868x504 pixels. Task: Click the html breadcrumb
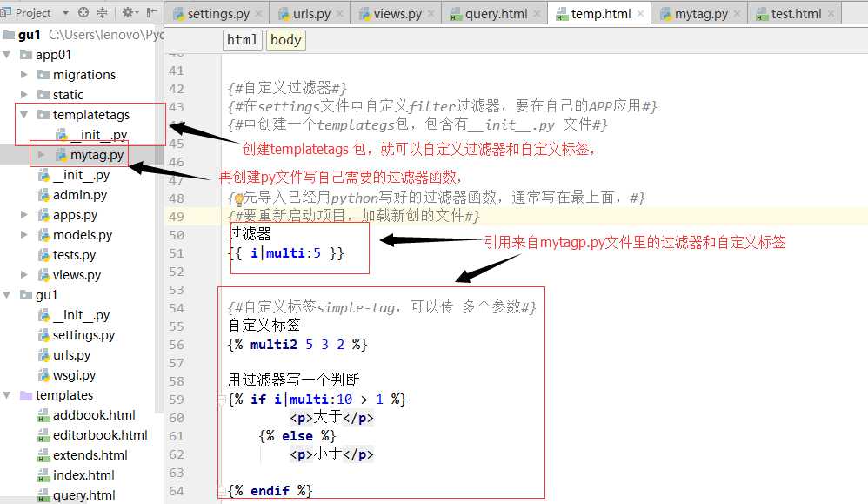(x=243, y=40)
